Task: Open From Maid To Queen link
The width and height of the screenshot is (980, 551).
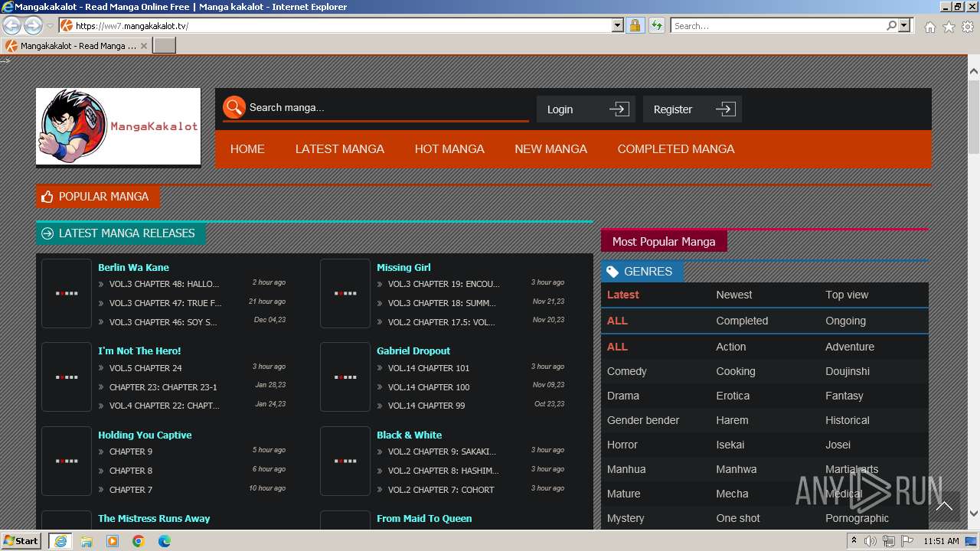Action: tap(424, 518)
